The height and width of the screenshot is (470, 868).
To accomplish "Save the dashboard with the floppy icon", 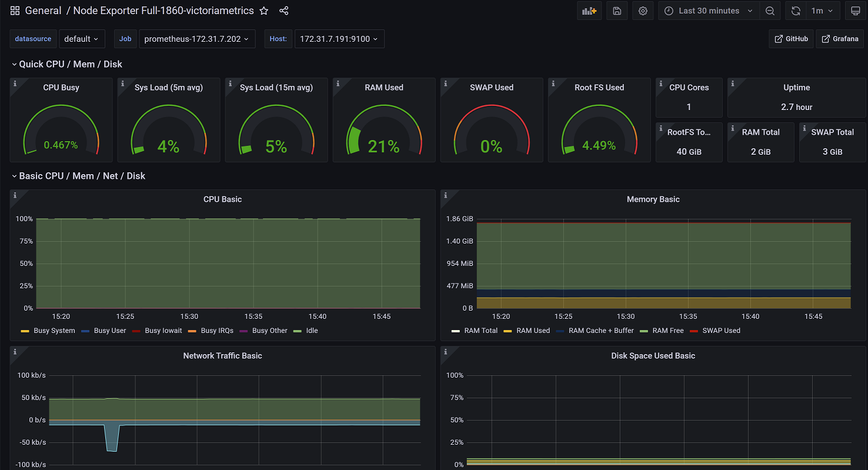I will [616, 11].
